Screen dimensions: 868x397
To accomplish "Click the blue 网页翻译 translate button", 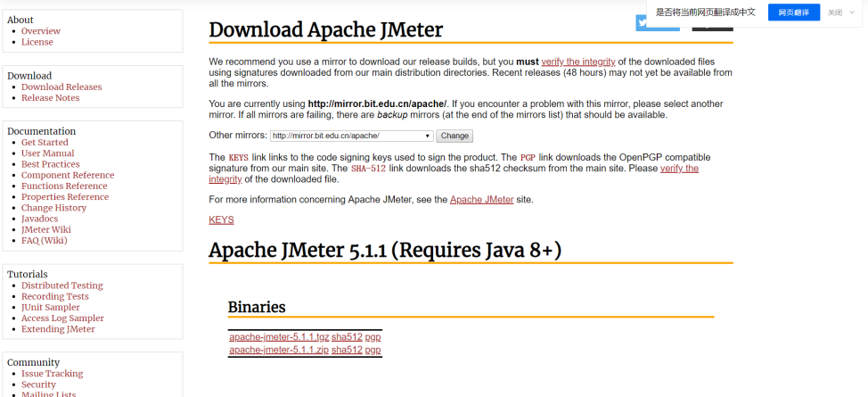I will click(x=794, y=12).
